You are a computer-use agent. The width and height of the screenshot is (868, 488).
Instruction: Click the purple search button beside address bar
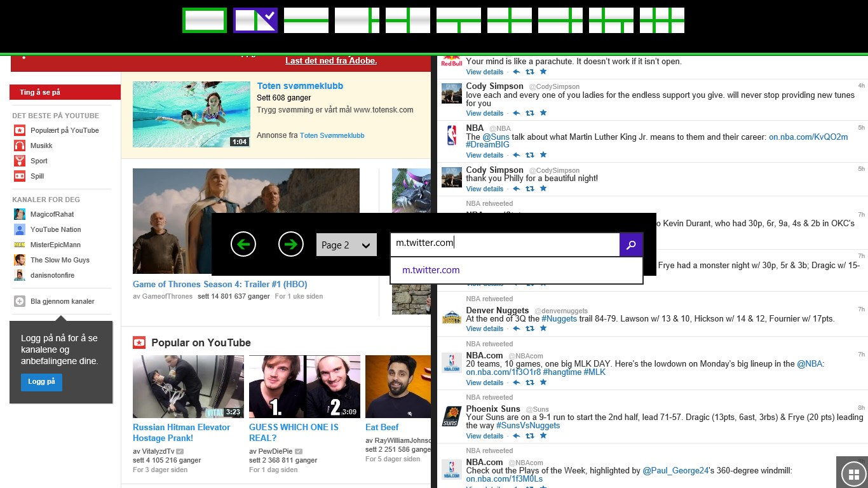(631, 244)
